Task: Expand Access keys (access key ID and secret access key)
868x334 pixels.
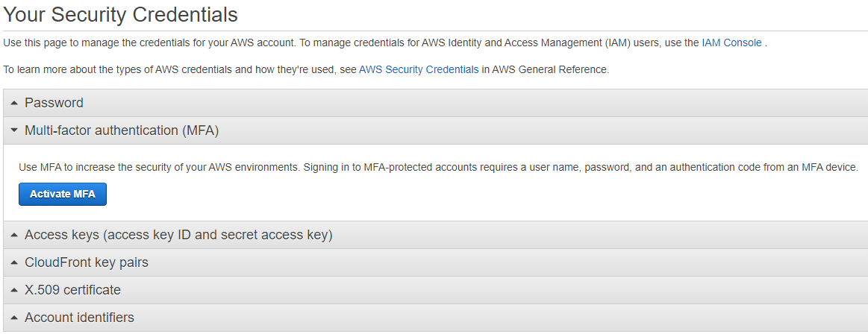Action: click(x=178, y=235)
